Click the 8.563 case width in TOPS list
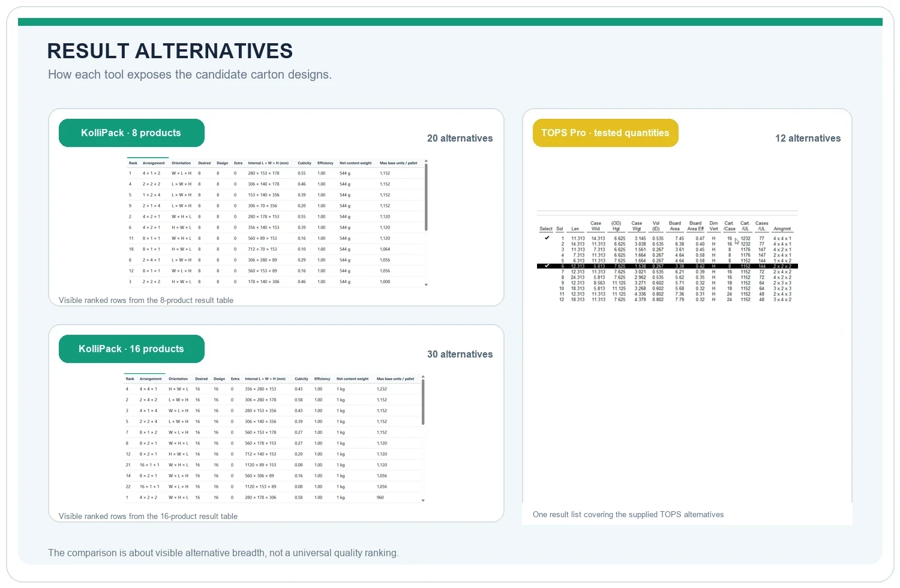 (599, 283)
